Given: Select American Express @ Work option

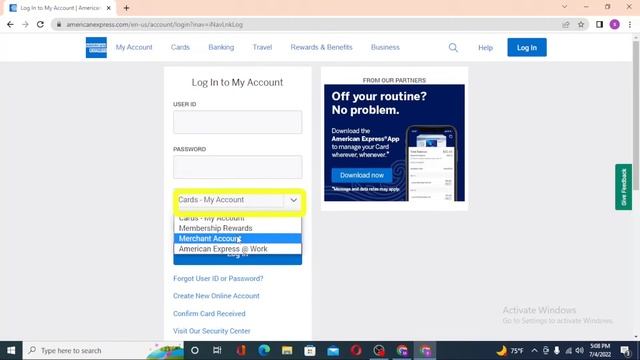Looking at the screenshot, I should click(238, 249).
